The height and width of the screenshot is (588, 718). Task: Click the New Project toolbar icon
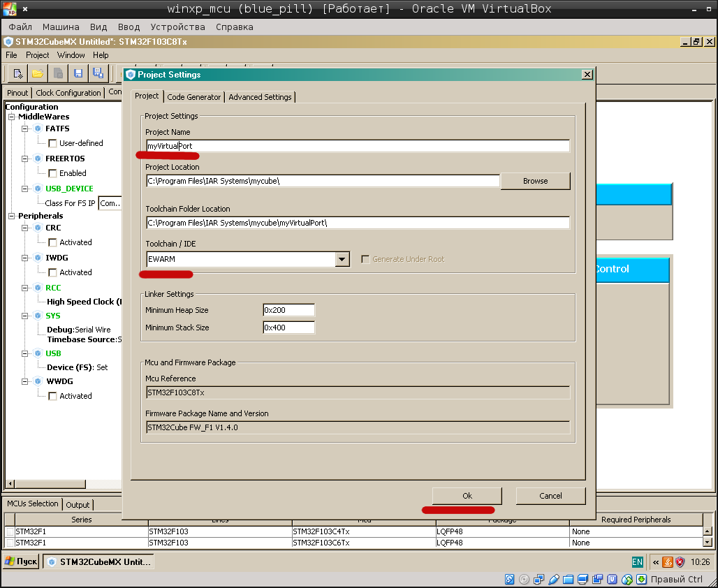[18, 73]
